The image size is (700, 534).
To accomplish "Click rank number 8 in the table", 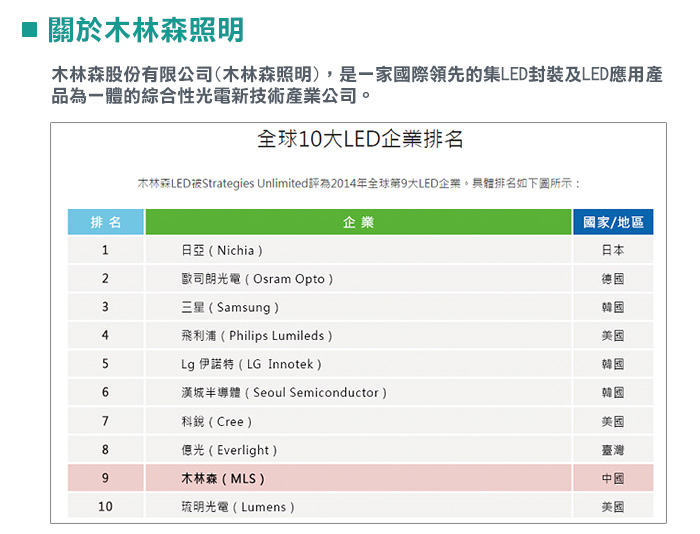I will 105,450.
